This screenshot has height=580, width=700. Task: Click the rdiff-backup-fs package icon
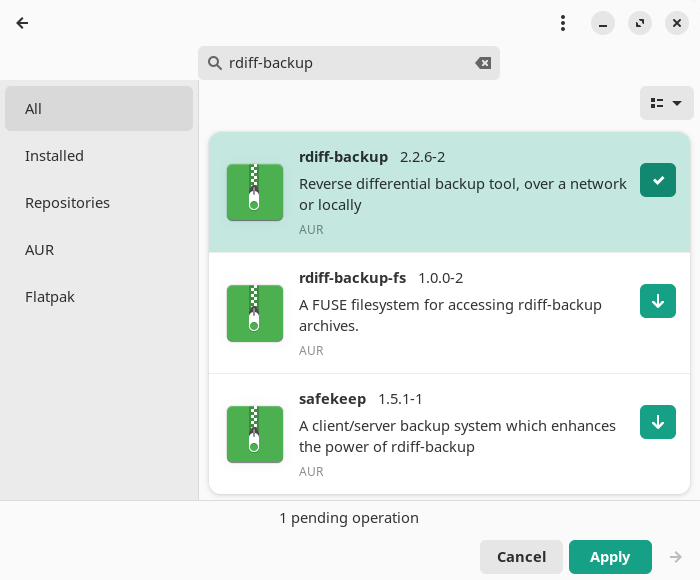click(x=255, y=313)
